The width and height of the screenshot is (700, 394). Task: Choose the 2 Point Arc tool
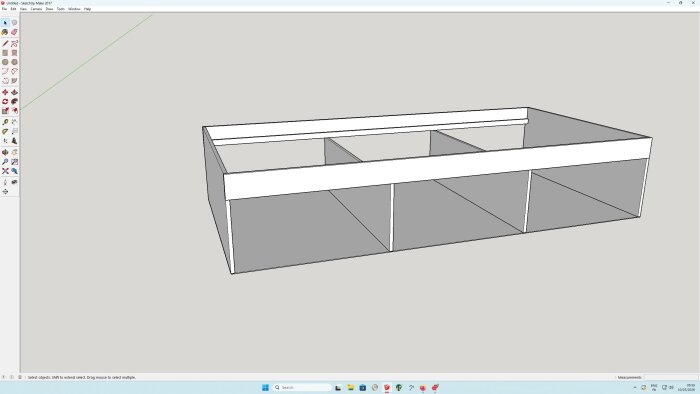[x=14, y=71]
